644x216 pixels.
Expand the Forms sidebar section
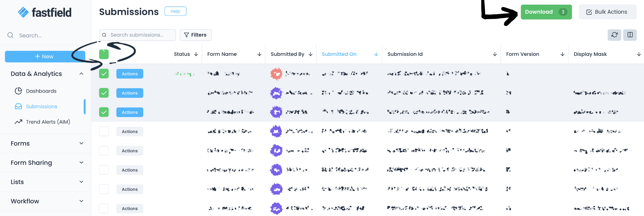(x=81, y=143)
